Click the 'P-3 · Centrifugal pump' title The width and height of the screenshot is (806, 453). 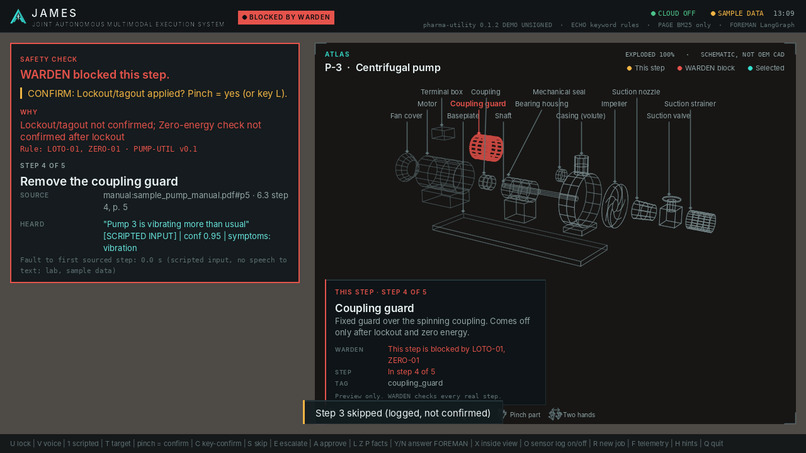coord(382,68)
